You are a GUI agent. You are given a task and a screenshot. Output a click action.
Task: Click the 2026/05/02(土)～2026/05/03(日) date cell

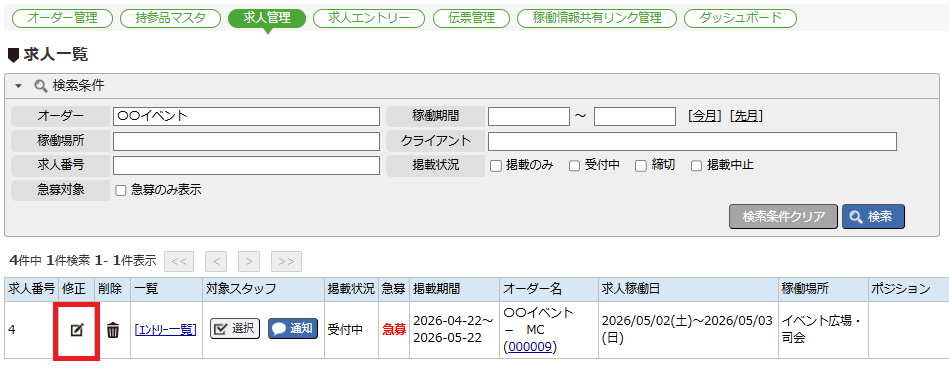687,330
